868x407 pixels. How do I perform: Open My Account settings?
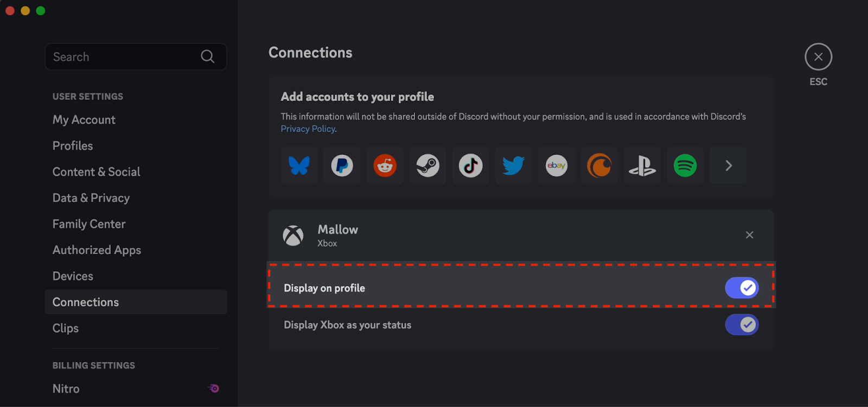[84, 120]
